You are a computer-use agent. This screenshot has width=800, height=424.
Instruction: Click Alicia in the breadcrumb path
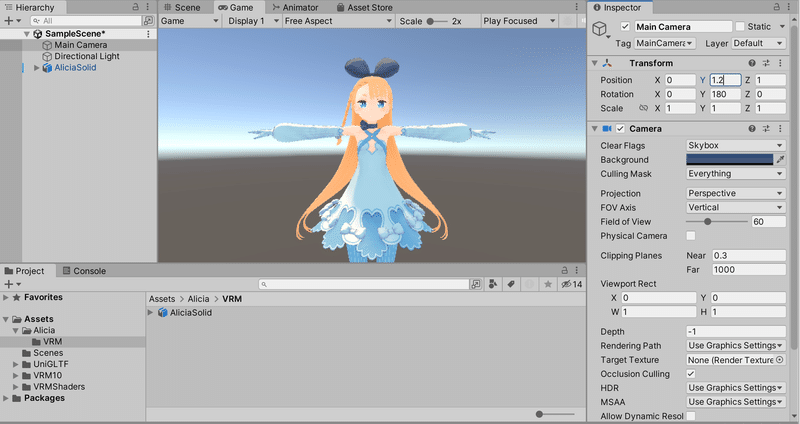point(198,299)
